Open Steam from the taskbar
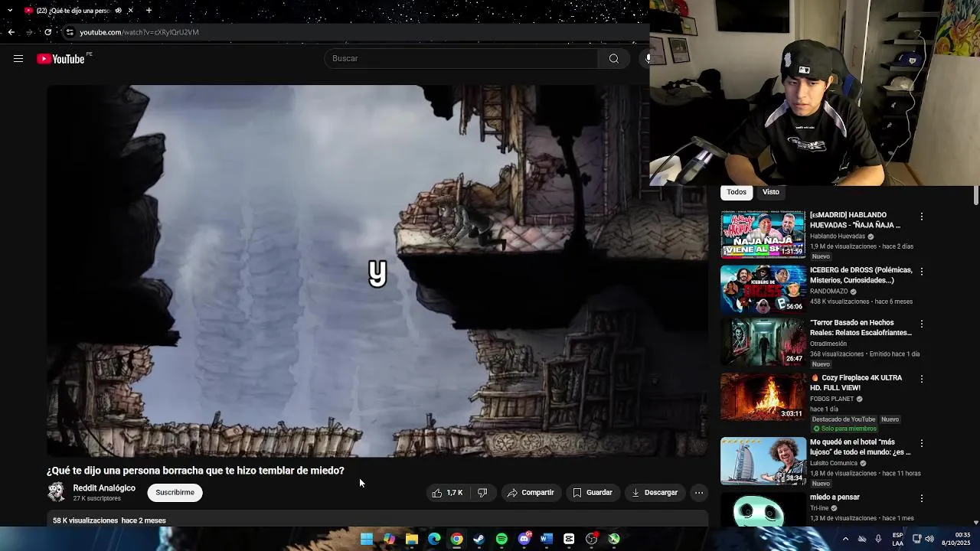This screenshot has width=980, height=551. click(x=479, y=539)
